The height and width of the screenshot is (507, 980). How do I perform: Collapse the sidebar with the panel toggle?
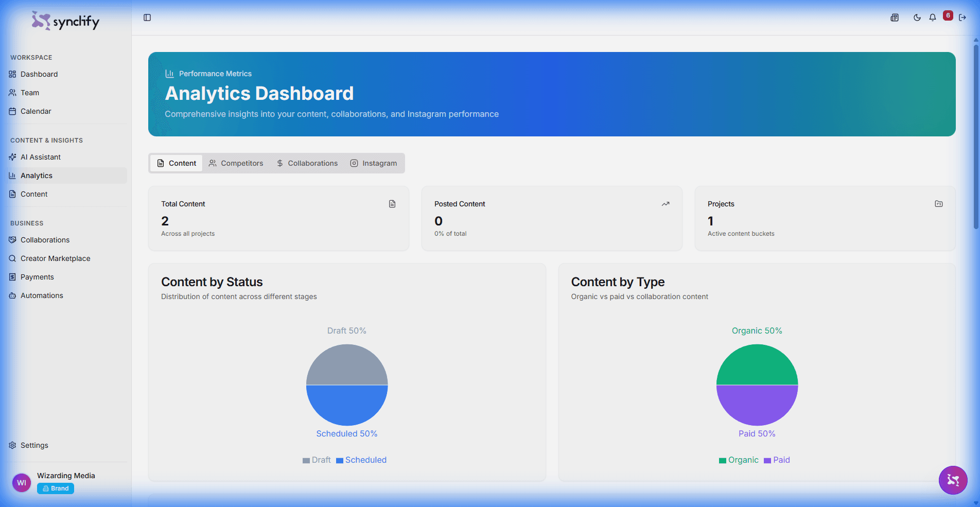(x=147, y=17)
